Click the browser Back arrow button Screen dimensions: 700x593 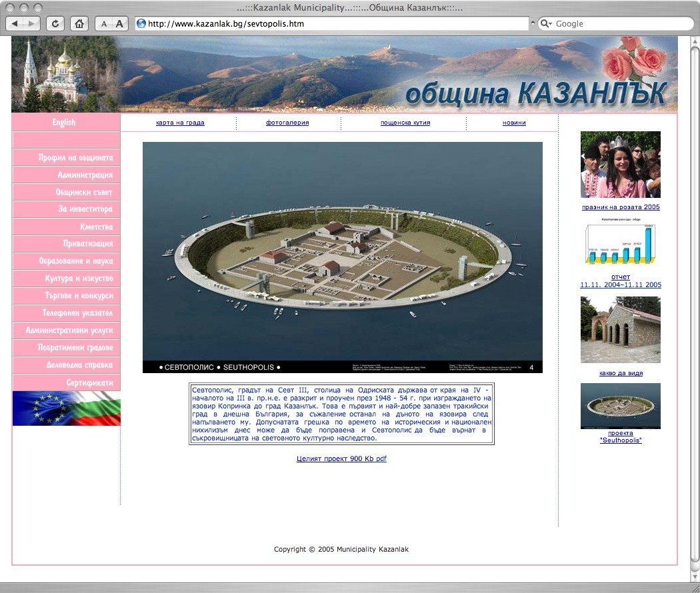(x=15, y=23)
